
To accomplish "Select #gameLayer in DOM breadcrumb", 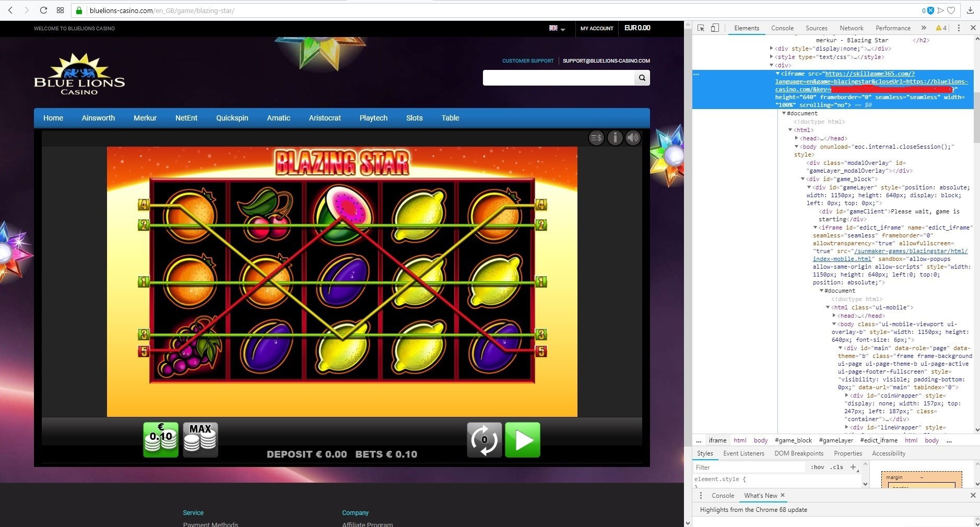I will coord(836,440).
